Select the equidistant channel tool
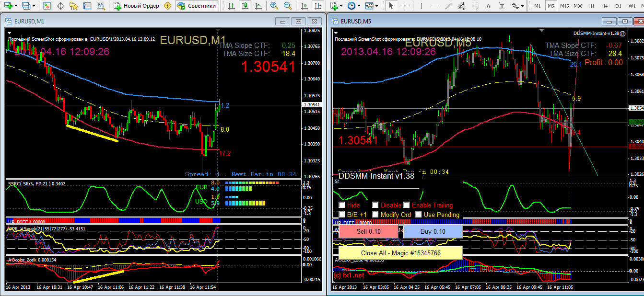The height and width of the screenshot is (296, 644). 461,6
